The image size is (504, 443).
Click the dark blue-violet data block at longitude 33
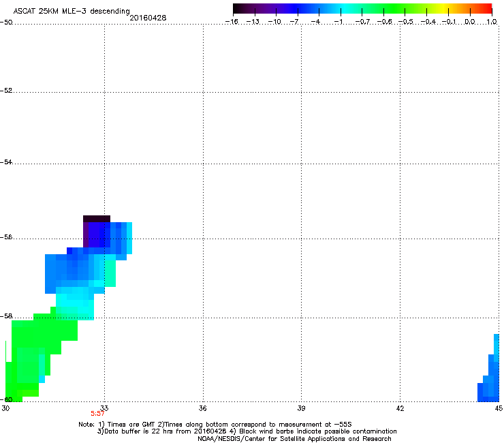click(99, 234)
